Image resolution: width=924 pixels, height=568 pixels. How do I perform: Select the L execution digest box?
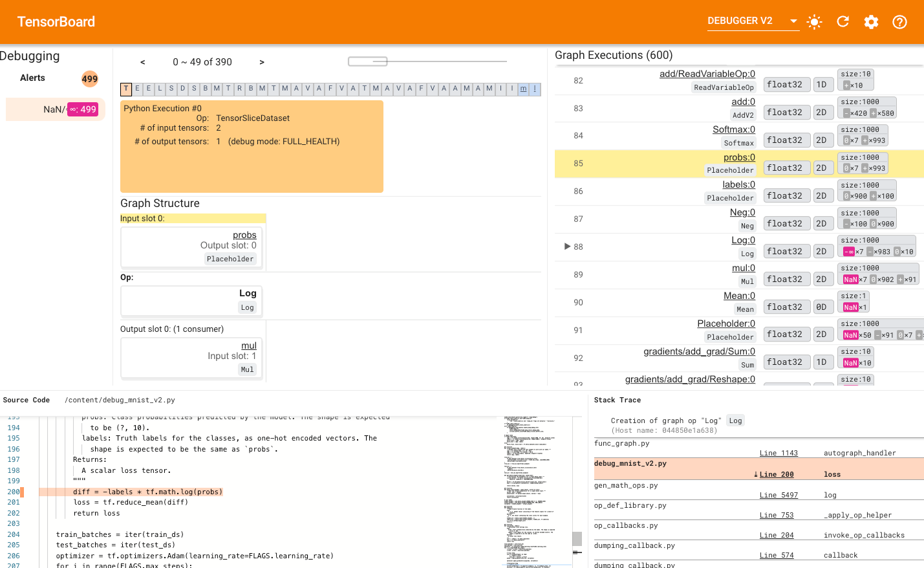[x=160, y=89]
